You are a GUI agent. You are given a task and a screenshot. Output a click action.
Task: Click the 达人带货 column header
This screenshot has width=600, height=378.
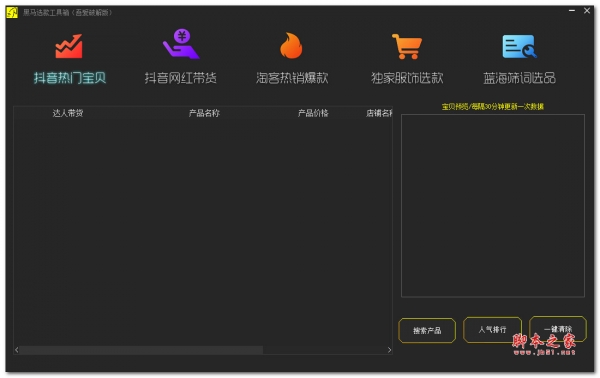point(68,113)
